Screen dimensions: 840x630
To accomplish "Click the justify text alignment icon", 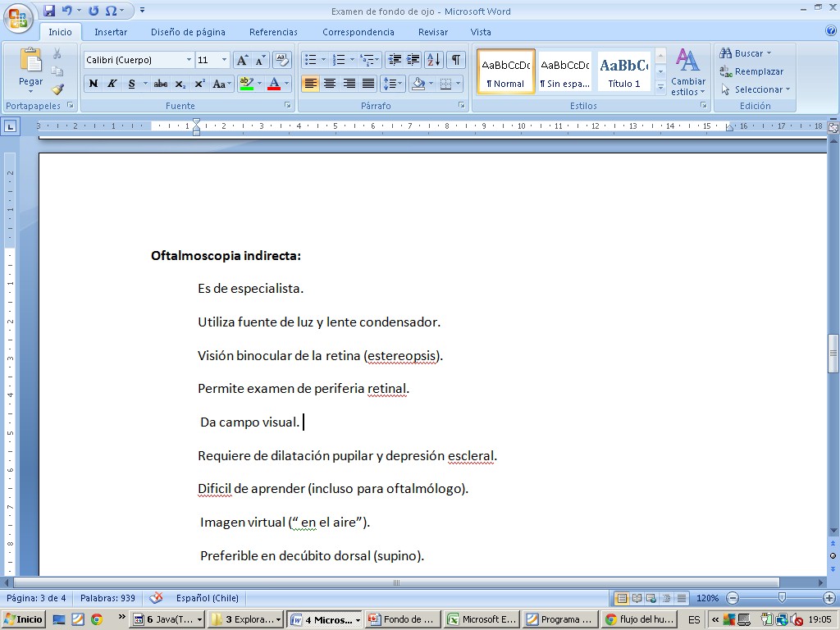I will point(368,84).
